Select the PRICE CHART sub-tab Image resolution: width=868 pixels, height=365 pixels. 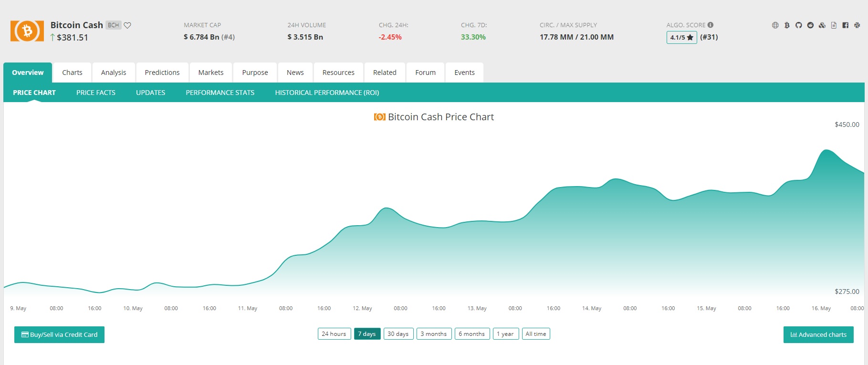click(x=34, y=93)
